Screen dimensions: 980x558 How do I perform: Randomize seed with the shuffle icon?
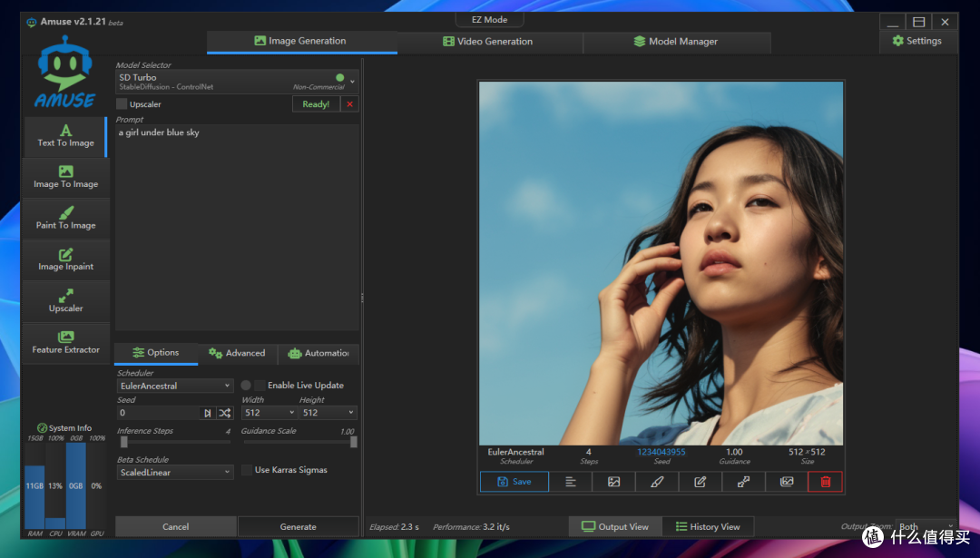225,413
